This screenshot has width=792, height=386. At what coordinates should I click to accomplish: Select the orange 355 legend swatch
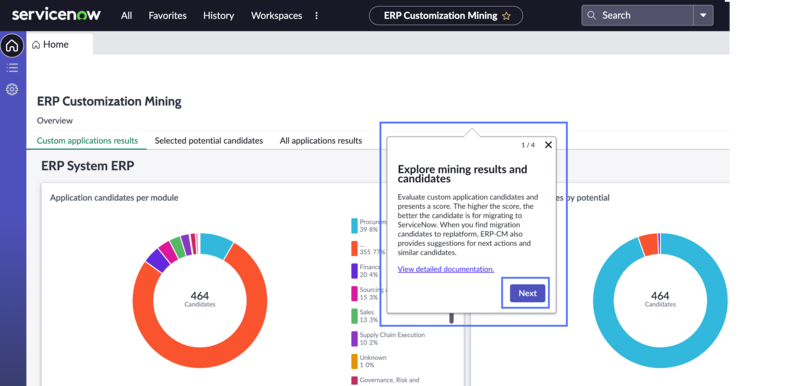[x=355, y=249]
